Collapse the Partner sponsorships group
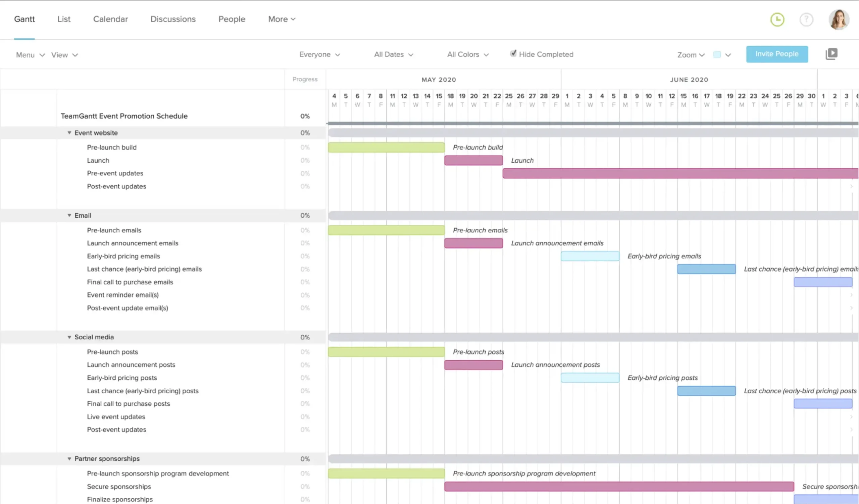The height and width of the screenshot is (504, 859). [69, 459]
